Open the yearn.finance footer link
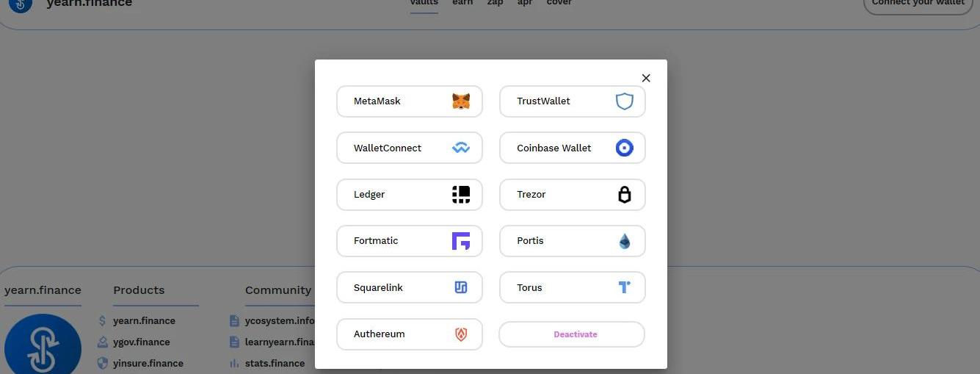Viewport: 980px width, 374px height. (x=144, y=321)
